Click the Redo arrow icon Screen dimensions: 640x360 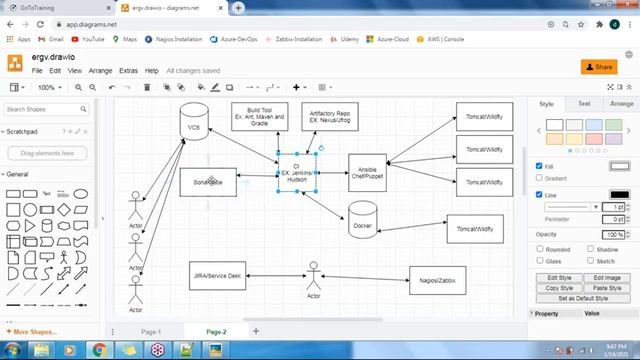tap(127, 87)
